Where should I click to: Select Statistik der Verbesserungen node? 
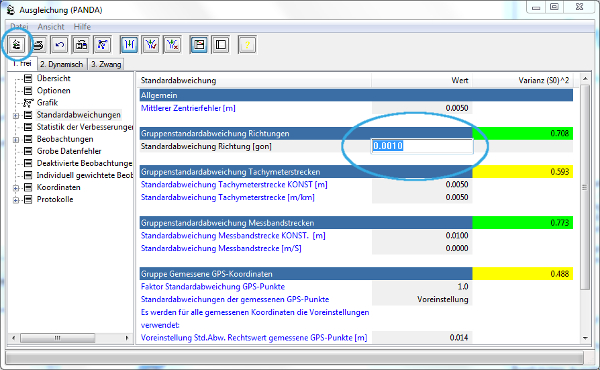pyautogui.click(x=85, y=127)
